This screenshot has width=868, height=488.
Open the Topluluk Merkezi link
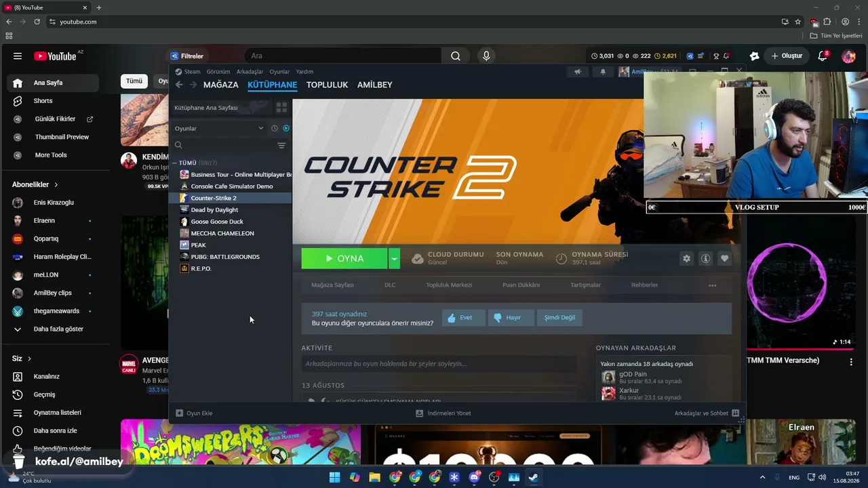449,285
